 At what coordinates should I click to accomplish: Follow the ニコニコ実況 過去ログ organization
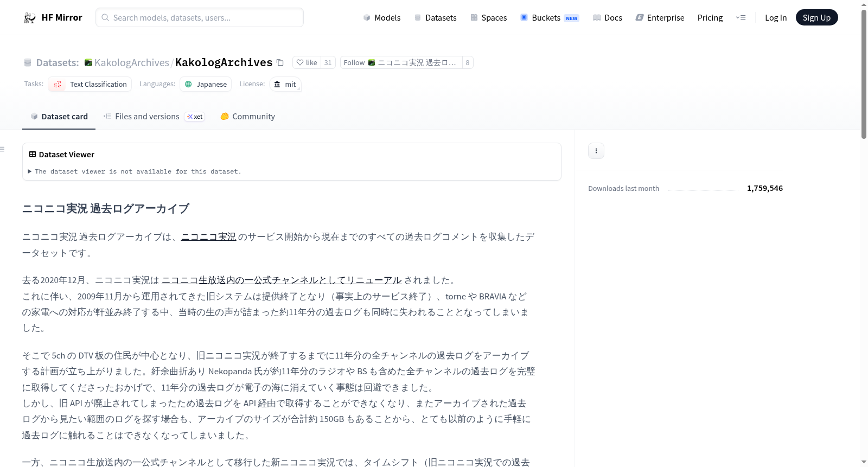coord(401,63)
